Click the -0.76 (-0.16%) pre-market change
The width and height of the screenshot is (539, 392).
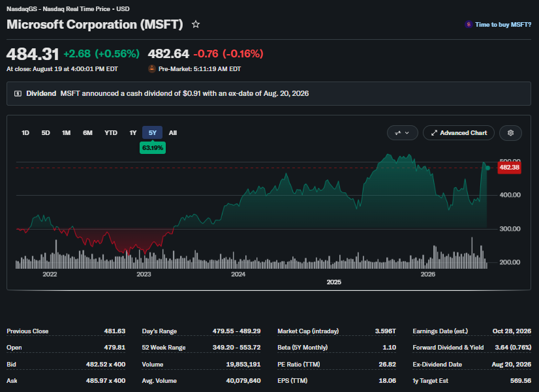click(x=228, y=53)
